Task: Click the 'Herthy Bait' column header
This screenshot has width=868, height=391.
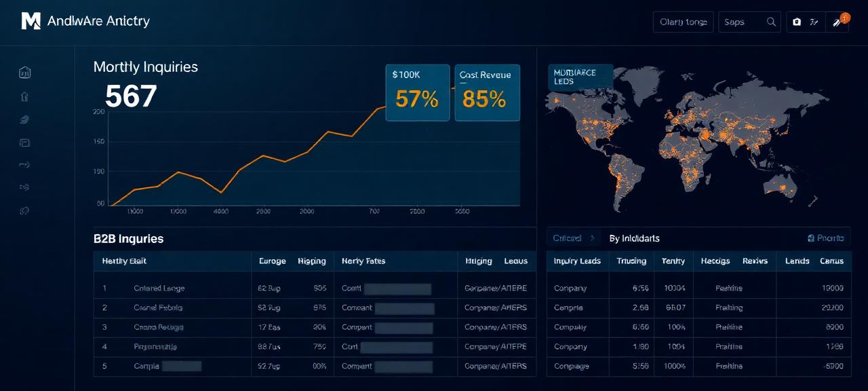Action: coord(124,261)
